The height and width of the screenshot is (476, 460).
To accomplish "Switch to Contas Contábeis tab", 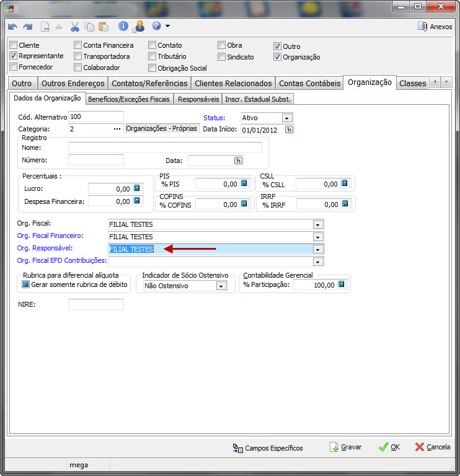I will pos(309,83).
